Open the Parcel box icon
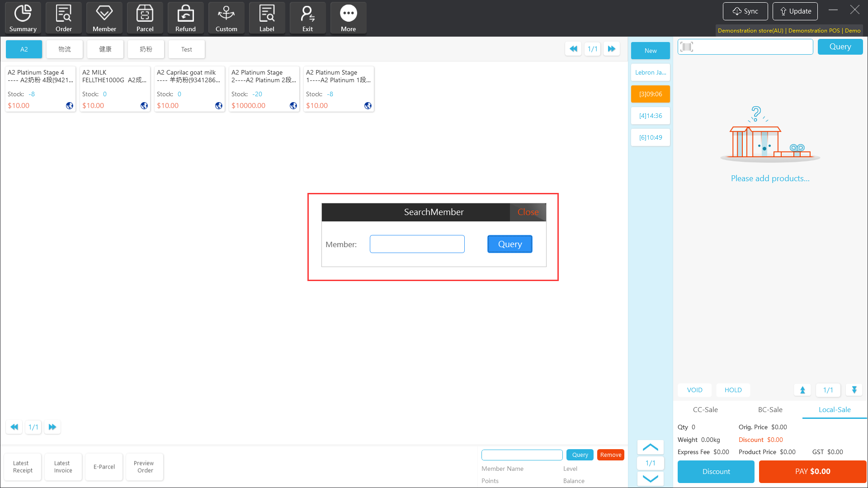Screen dimensions: 868x488 click(x=145, y=18)
